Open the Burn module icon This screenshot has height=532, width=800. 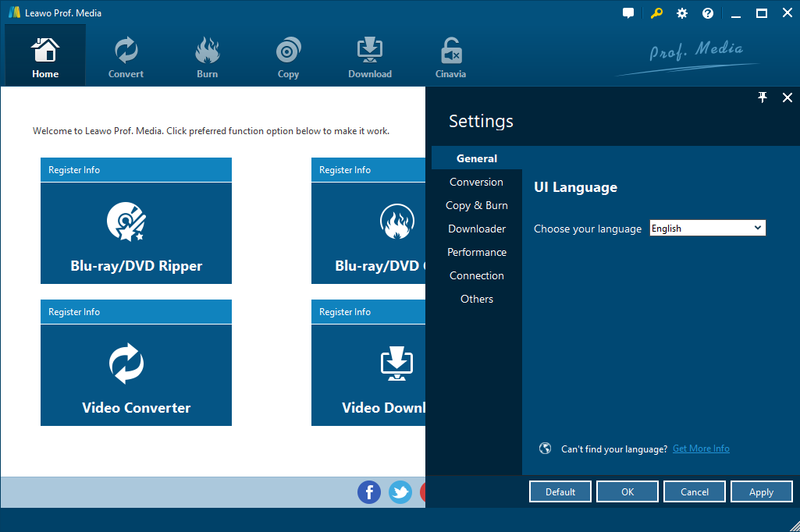207,58
